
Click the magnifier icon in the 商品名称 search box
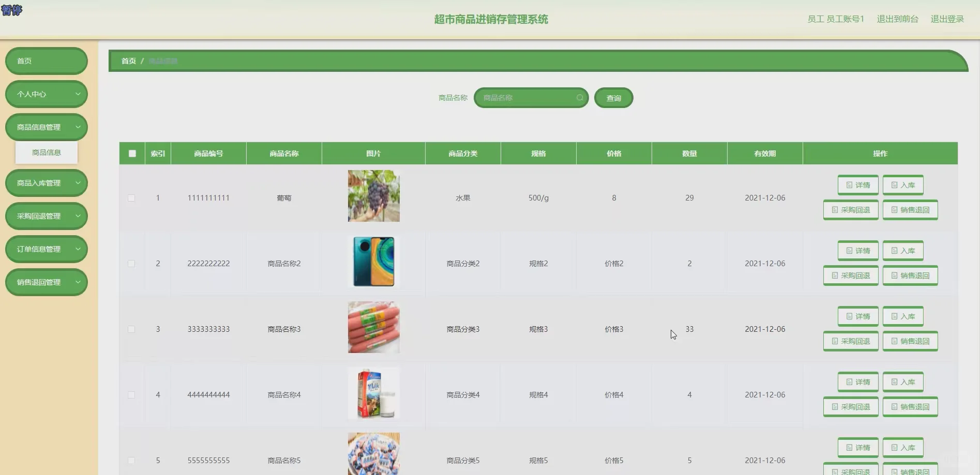click(580, 98)
